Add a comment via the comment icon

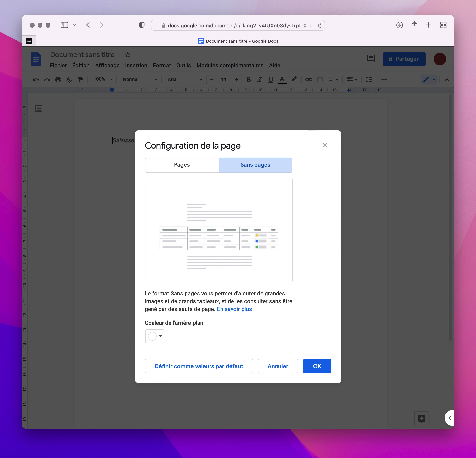click(x=320, y=79)
